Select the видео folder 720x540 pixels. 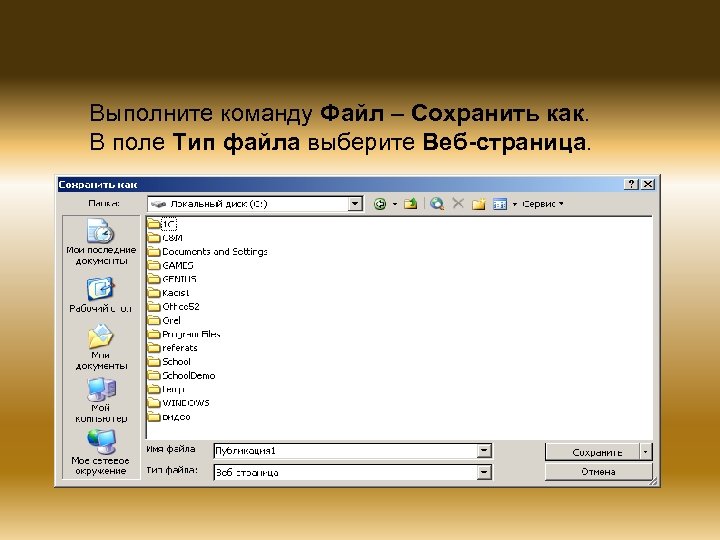(x=169, y=417)
